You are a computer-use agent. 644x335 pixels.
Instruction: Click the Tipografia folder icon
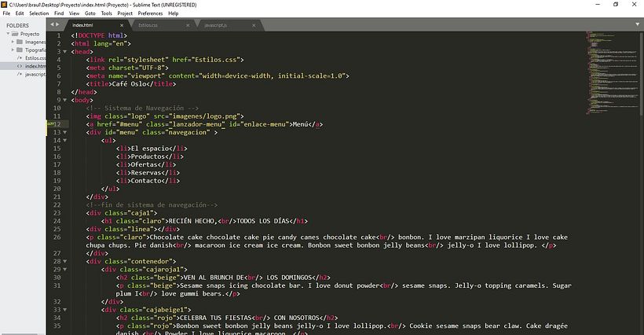pyautogui.click(x=20, y=50)
